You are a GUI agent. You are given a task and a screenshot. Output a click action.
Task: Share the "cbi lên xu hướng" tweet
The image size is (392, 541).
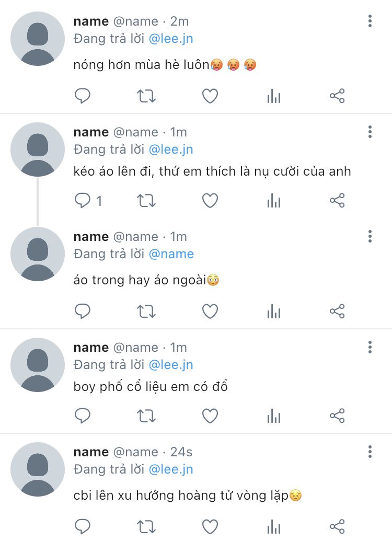[x=337, y=526]
